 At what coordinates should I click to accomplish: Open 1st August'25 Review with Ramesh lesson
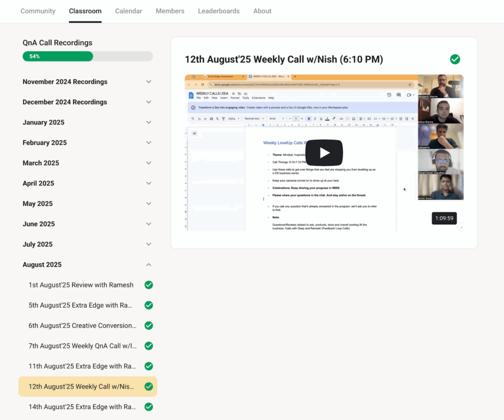(81, 285)
